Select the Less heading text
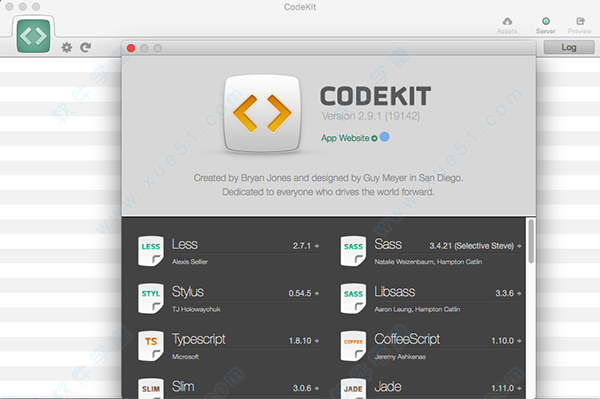The height and width of the screenshot is (399, 600). pyautogui.click(x=185, y=244)
